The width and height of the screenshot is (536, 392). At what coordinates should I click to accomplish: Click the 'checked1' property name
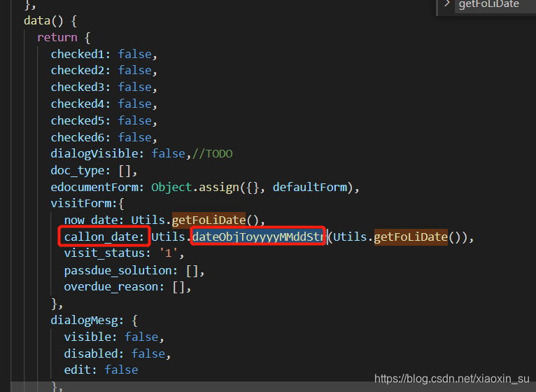(78, 54)
